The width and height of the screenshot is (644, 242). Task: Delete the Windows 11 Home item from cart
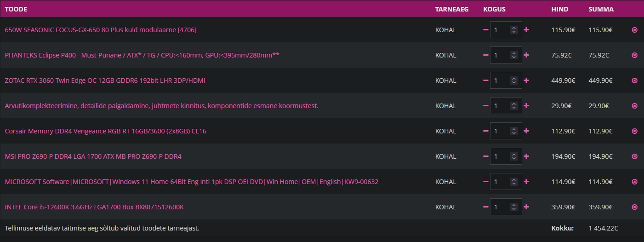[x=635, y=182]
